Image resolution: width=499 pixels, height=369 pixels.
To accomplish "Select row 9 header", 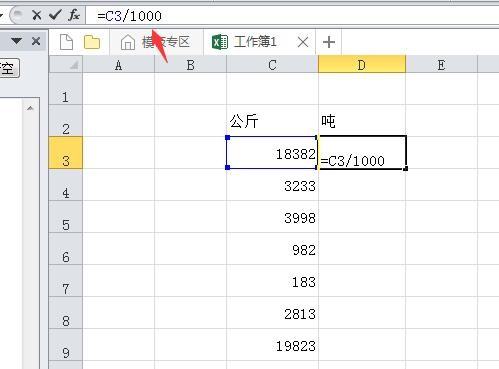I will tap(66, 345).
